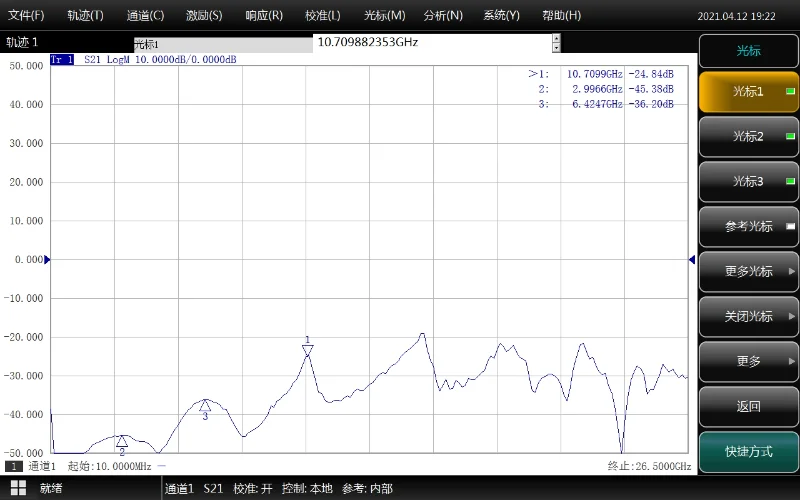Click the Windows start icon in status bar
The height and width of the screenshot is (500, 800).
click(x=17, y=488)
